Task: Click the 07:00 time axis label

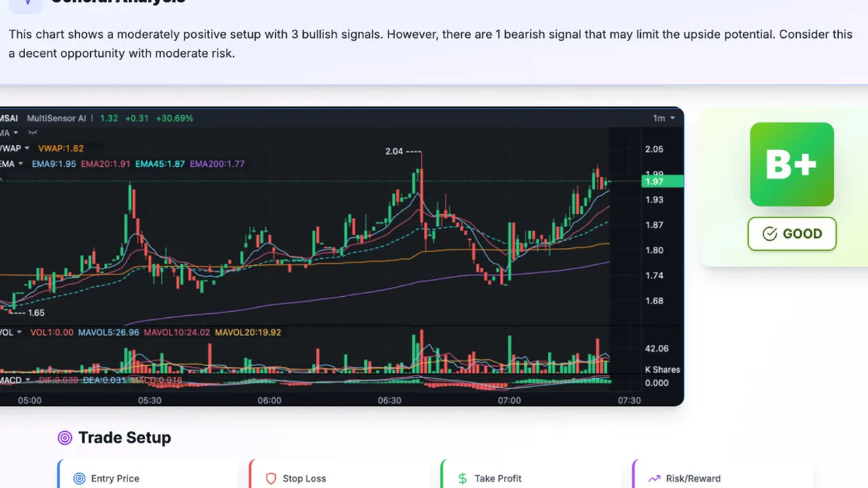Action: (509, 401)
